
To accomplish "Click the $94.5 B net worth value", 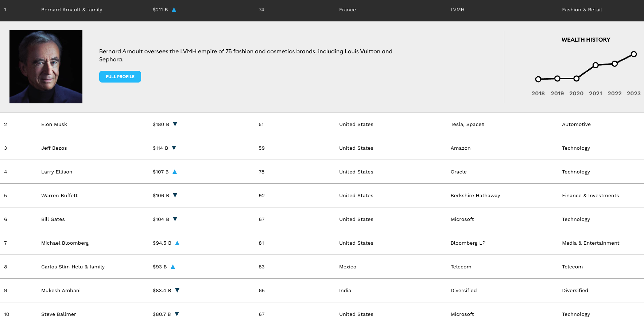I will (162, 243).
